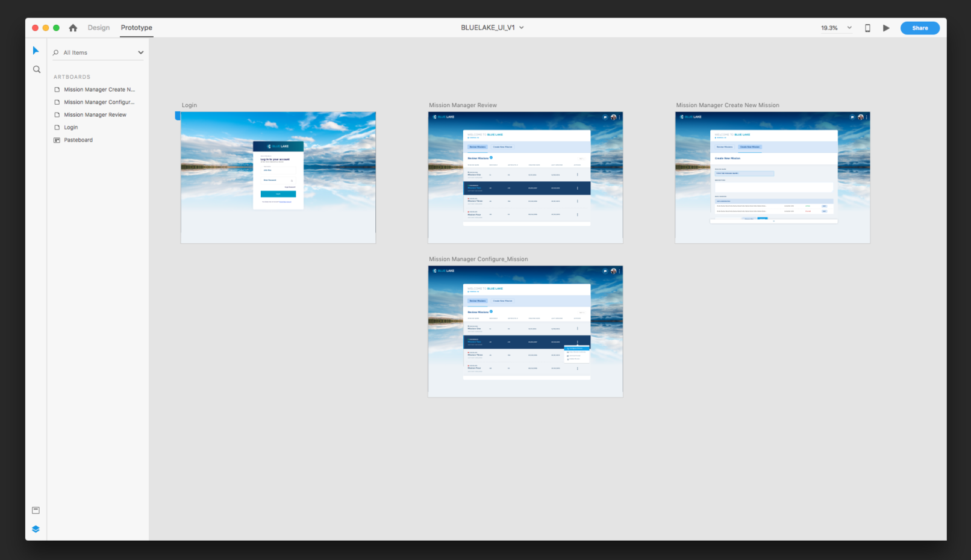Open the Assets panel icon
Viewport: 971px width, 560px height.
(36, 511)
